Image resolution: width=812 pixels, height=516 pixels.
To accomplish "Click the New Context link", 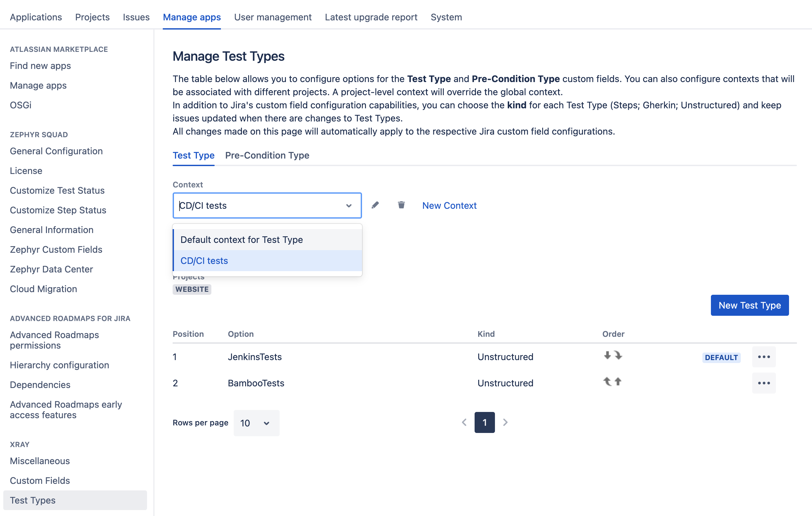I will tap(449, 205).
